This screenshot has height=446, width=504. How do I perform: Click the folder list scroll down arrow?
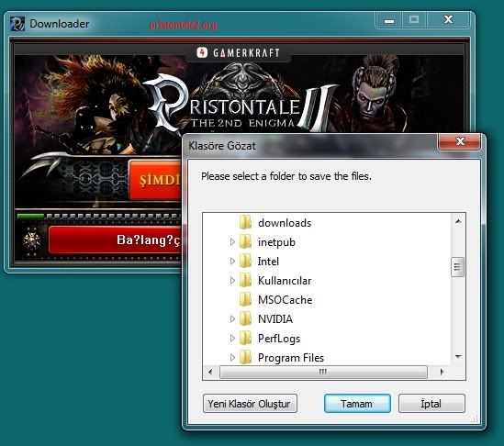(458, 357)
